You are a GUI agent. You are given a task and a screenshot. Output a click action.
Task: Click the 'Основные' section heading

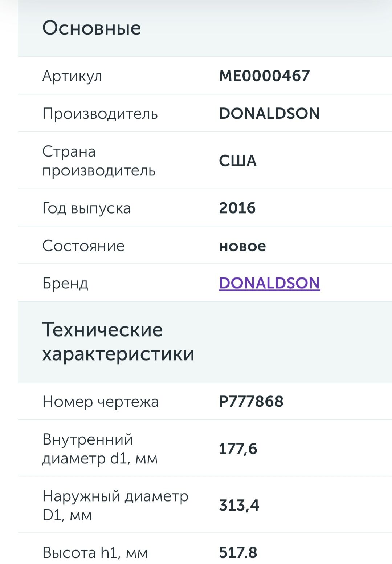click(91, 28)
